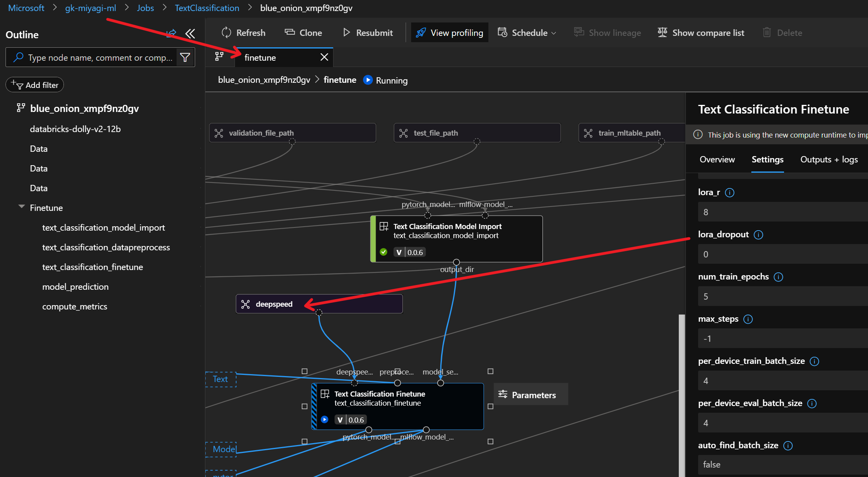Viewport: 868px width, 477px height.
Task: Select text_classification_datapreprocess in outline
Action: (x=106, y=248)
